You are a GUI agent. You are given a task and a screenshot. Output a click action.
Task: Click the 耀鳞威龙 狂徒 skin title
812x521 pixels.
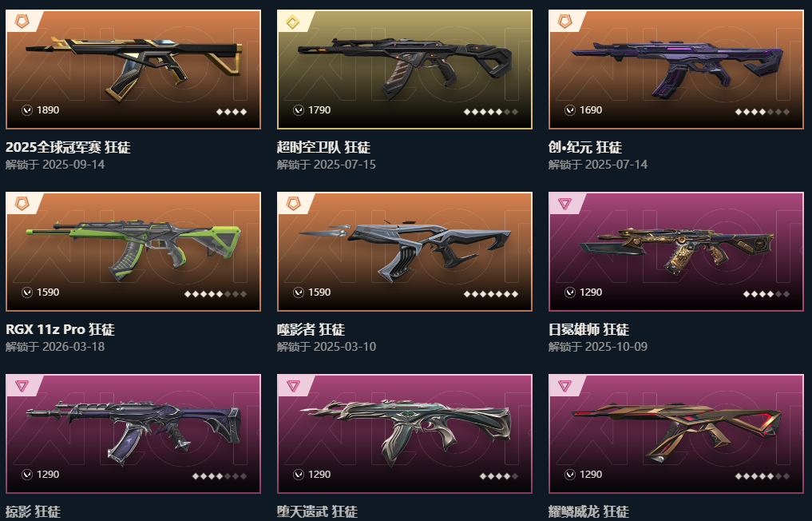[588, 511]
